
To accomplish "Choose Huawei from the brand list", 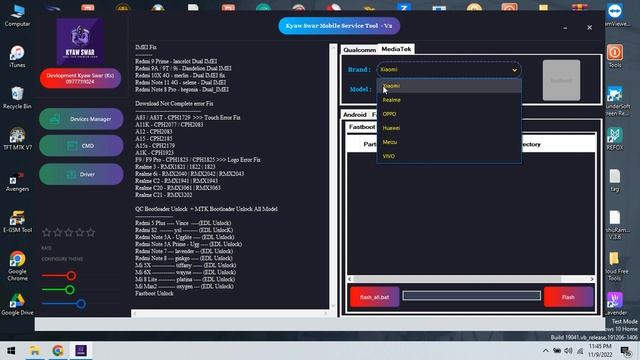I will point(449,128).
